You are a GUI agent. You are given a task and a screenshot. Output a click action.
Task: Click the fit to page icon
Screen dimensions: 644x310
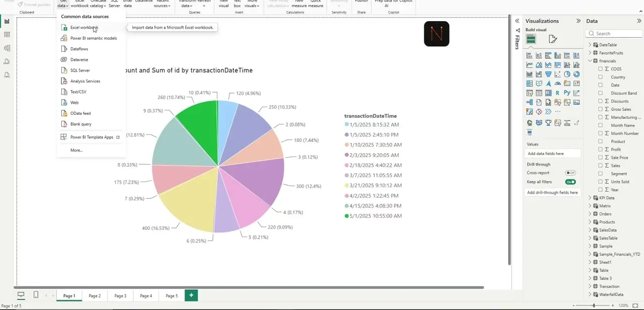(x=635, y=305)
